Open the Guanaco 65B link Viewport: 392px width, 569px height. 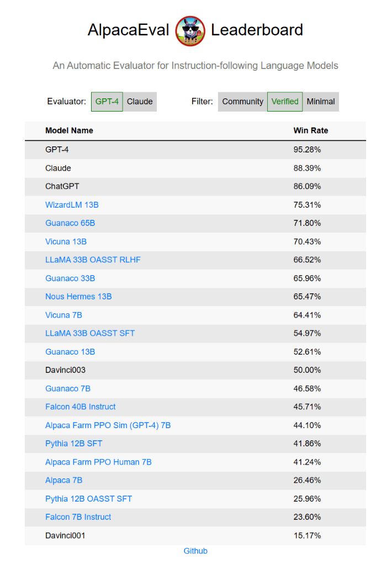point(70,223)
